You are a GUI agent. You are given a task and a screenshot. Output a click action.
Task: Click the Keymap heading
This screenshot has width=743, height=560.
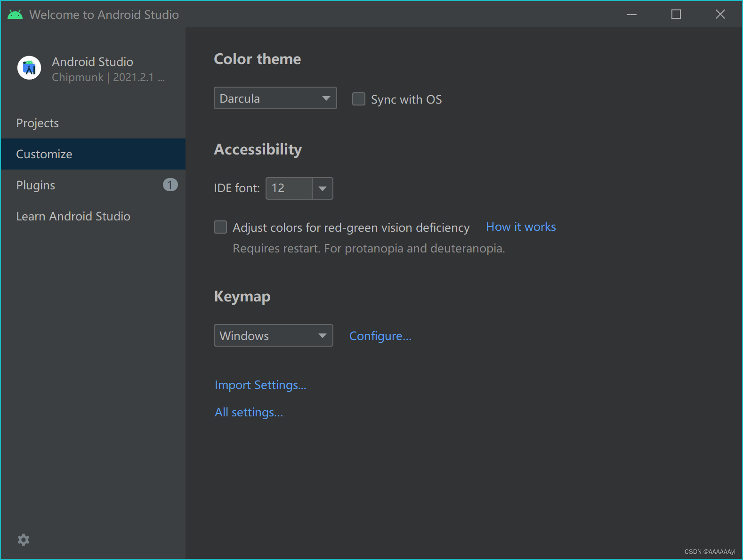(242, 297)
